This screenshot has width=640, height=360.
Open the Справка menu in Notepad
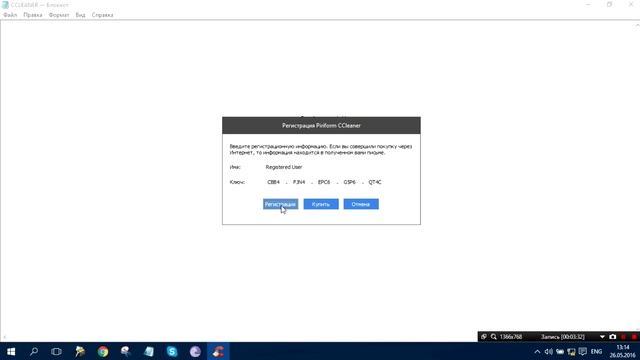click(102, 15)
